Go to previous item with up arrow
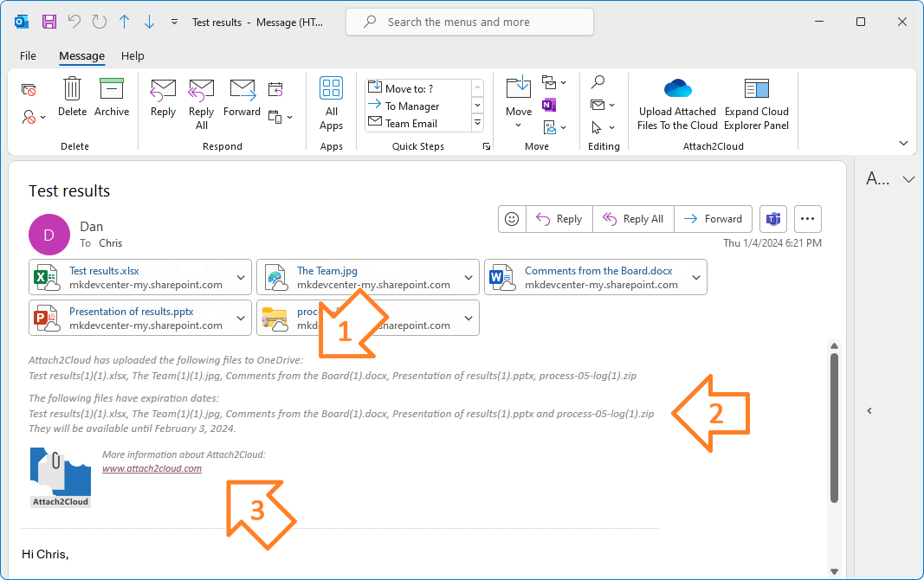Viewport: 924px width, 580px height. coord(125,22)
